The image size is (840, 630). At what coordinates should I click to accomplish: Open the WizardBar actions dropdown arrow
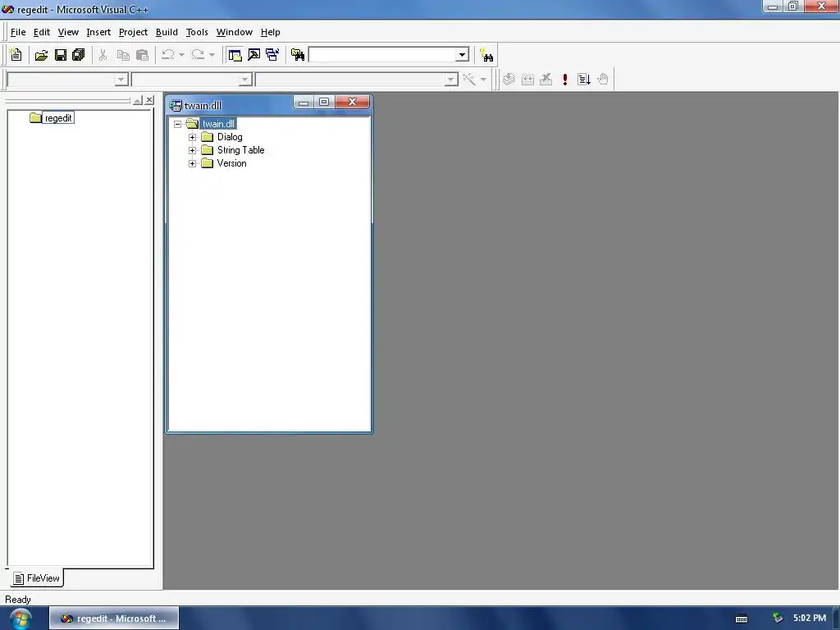click(483, 80)
